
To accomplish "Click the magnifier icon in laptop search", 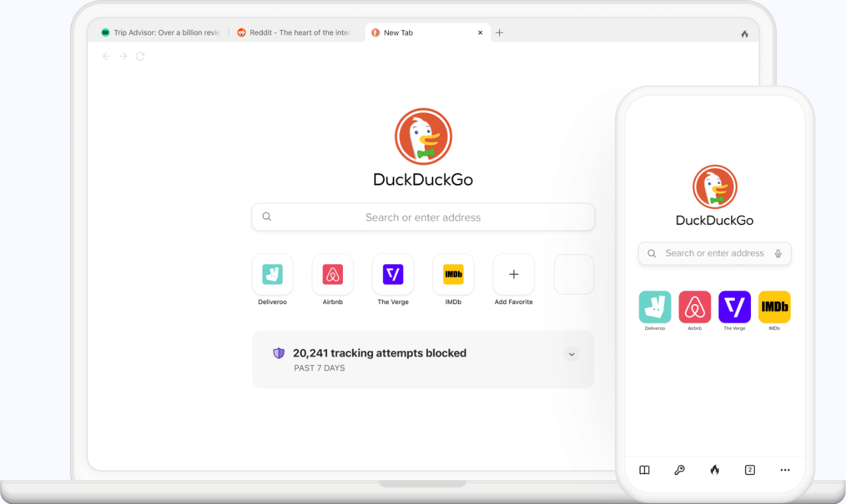I will [x=266, y=216].
